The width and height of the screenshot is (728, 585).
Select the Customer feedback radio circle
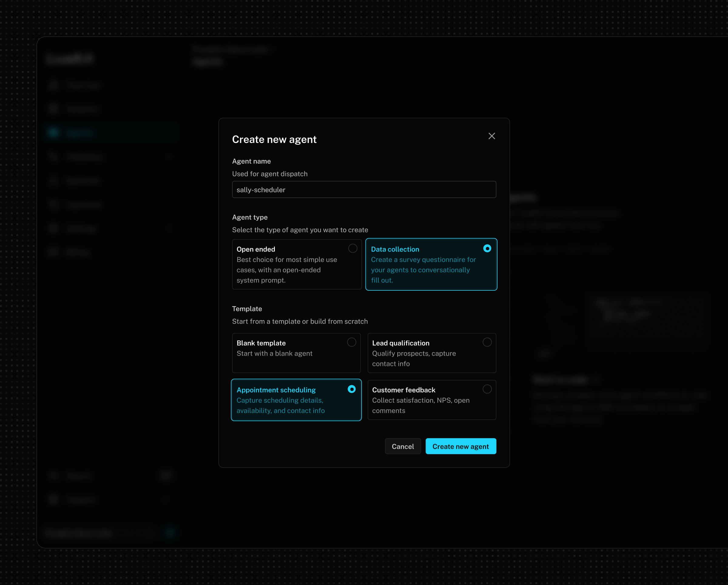click(x=487, y=389)
